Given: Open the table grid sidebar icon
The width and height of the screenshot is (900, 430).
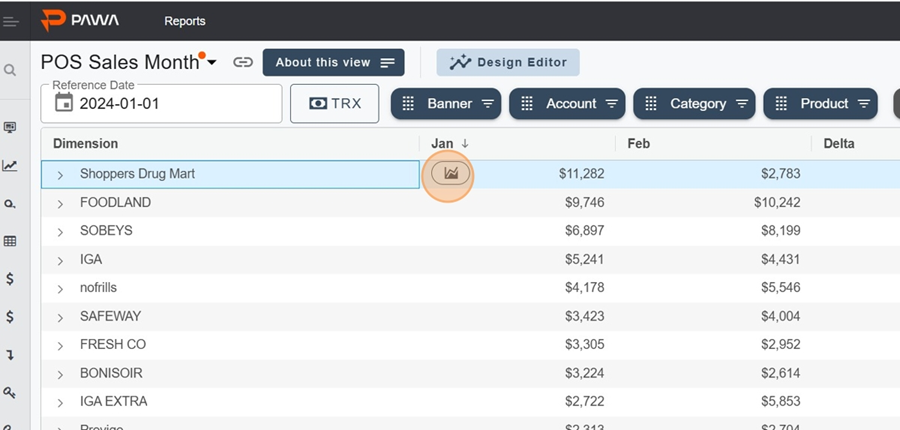Looking at the screenshot, I should tap(10, 241).
